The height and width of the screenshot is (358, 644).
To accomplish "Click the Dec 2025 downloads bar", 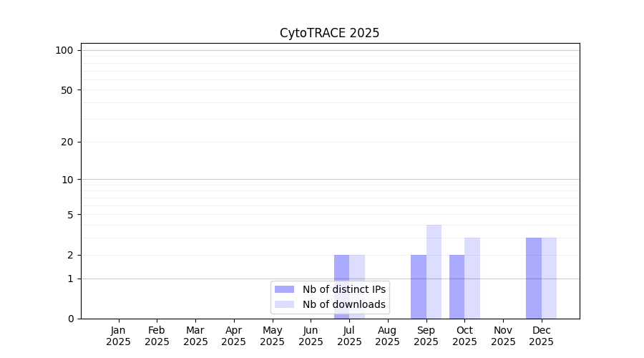I will point(549,279).
